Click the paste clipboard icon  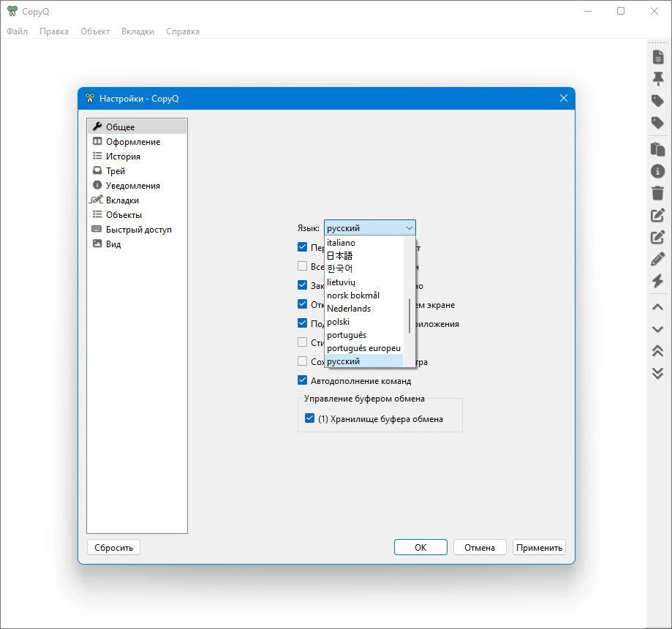[658, 148]
